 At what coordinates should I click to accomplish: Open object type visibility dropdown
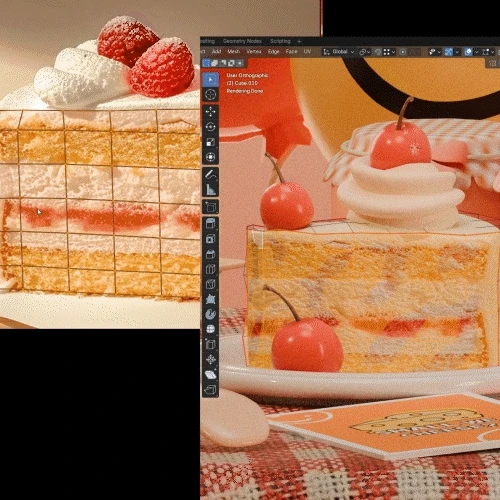(x=435, y=52)
